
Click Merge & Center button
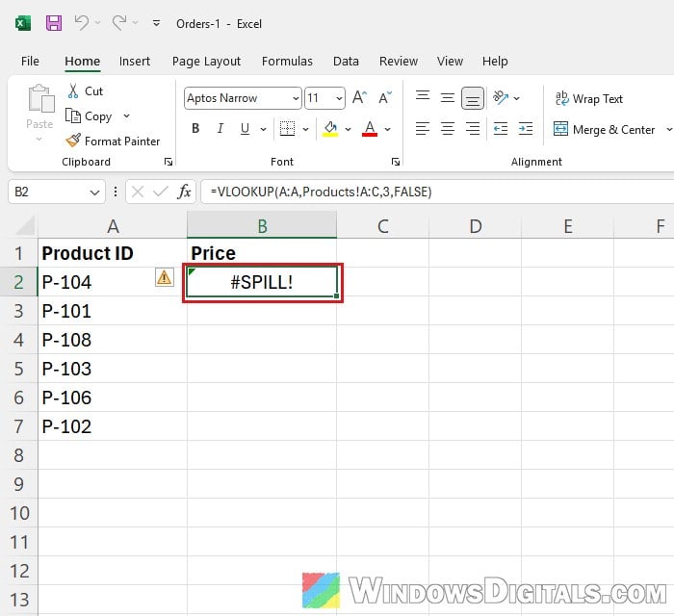point(604,129)
